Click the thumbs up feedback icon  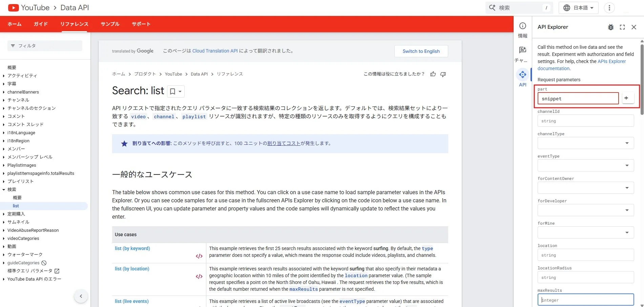click(433, 74)
